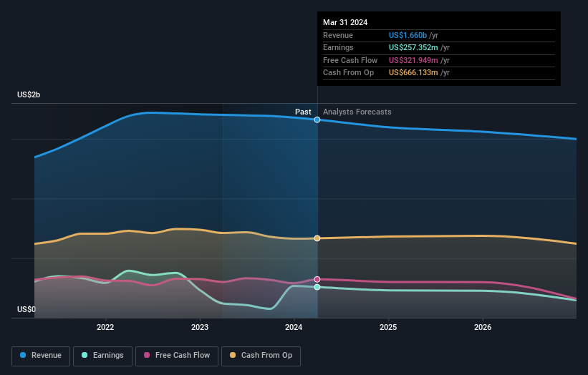The image size is (588, 375).
Task: Click the orange Cash From Op data point
Action: point(317,238)
